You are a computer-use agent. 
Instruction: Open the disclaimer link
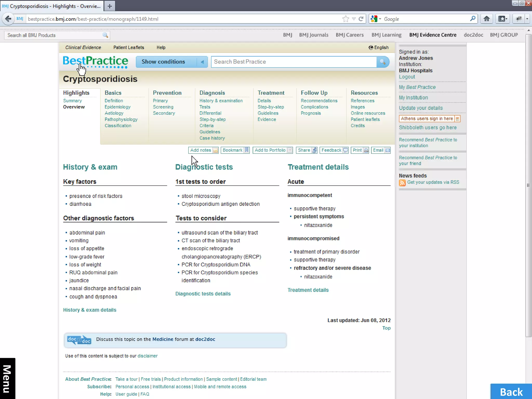(x=147, y=356)
